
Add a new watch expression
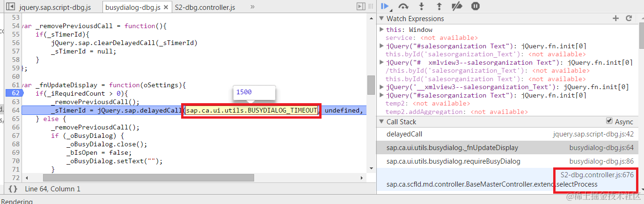(615, 18)
